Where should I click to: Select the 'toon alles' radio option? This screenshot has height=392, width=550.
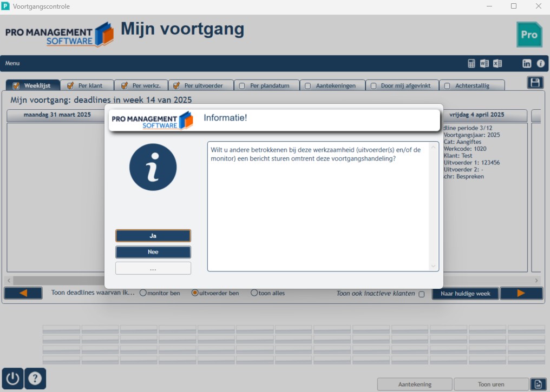tap(254, 293)
